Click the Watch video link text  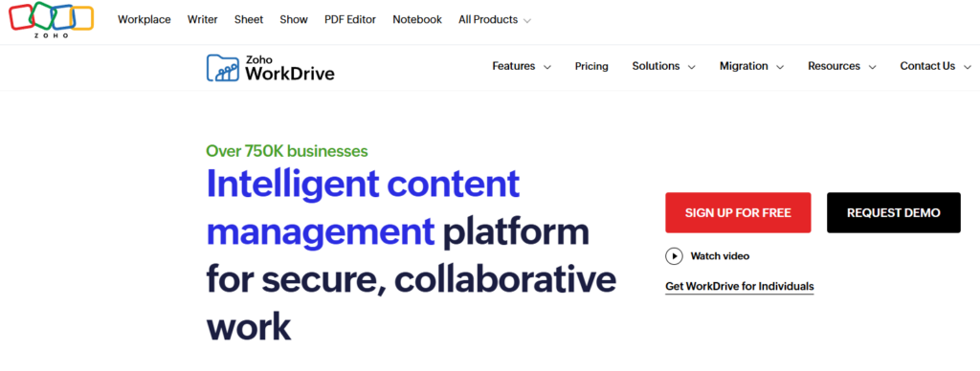pyautogui.click(x=720, y=256)
